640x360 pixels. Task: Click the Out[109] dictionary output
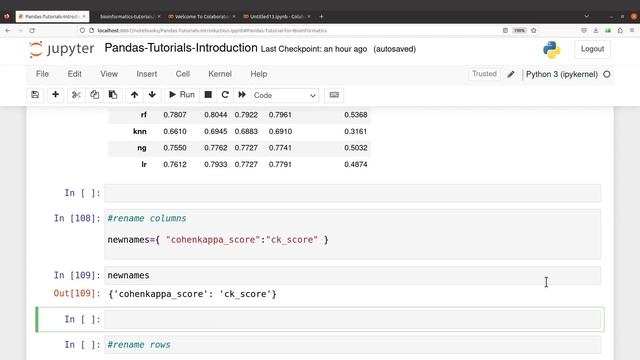[193, 294]
